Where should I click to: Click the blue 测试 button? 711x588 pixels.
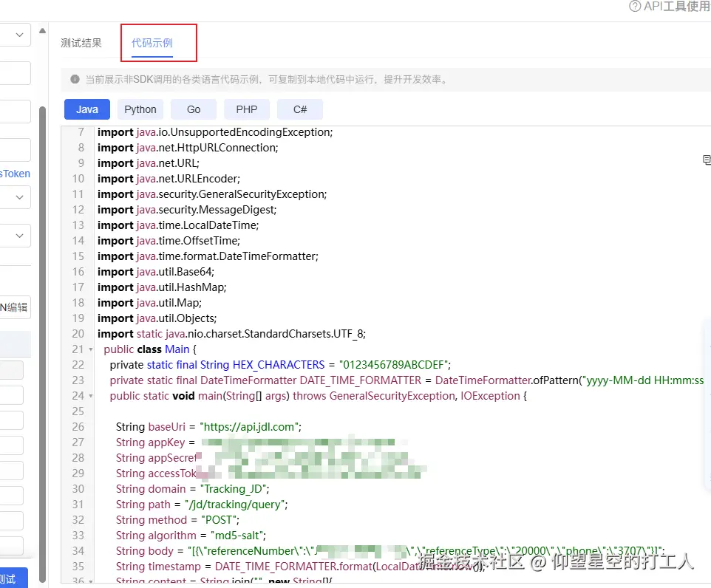[13, 578]
